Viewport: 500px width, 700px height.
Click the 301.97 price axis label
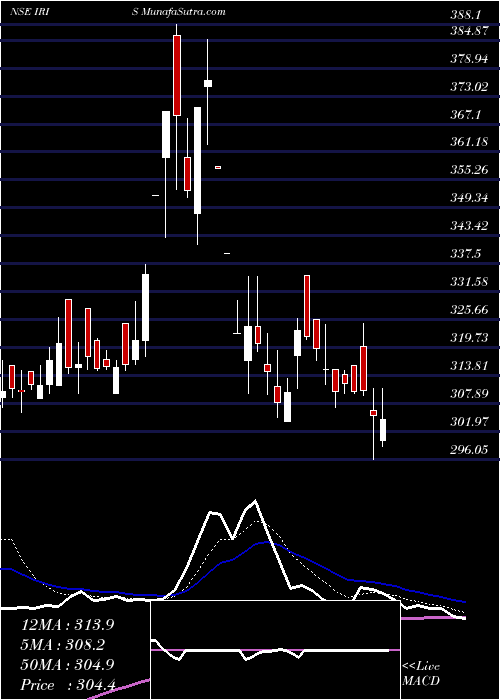(469, 421)
